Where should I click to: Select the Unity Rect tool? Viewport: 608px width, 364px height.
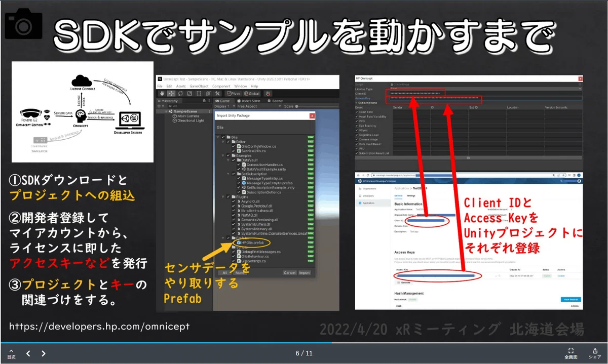click(199, 93)
